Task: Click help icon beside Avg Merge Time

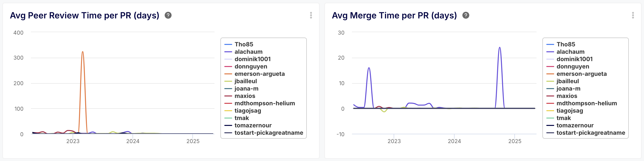Action: tap(466, 15)
